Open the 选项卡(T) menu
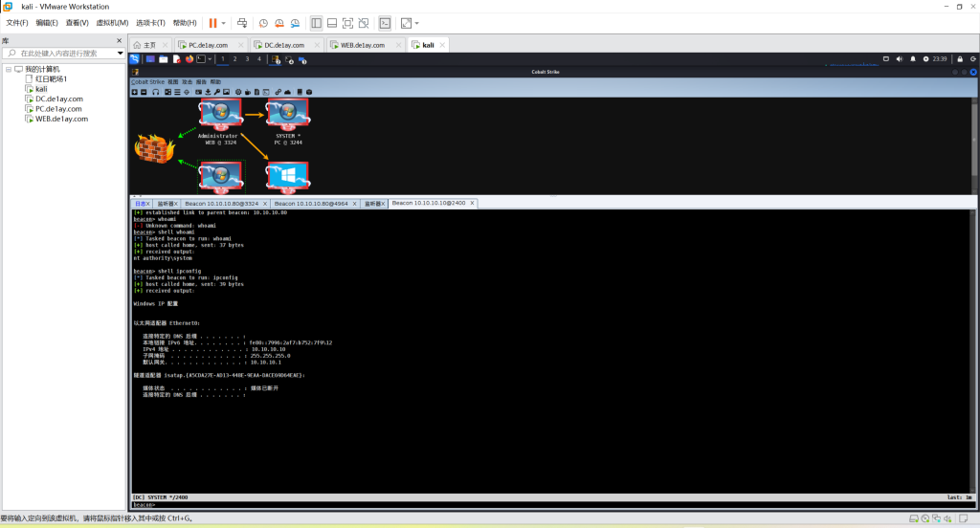This screenshot has height=528, width=980. (x=150, y=23)
